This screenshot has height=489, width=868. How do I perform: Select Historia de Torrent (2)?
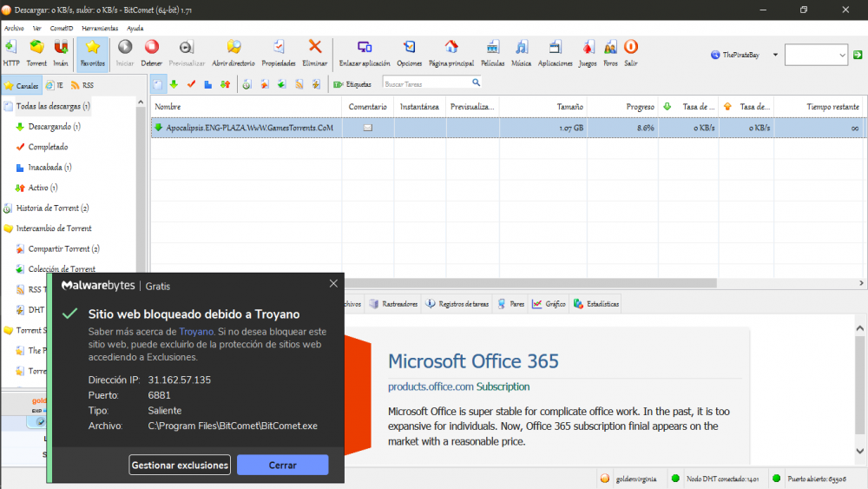pyautogui.click(x=53, y=208)
